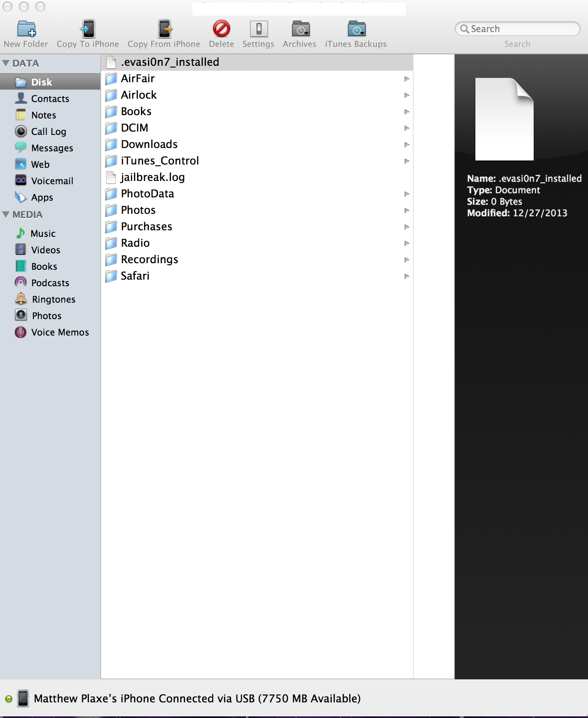Expand the Recordings folder arrow
Image resolution: width=588 pixels, height=718 pixels.
[407, 260]
